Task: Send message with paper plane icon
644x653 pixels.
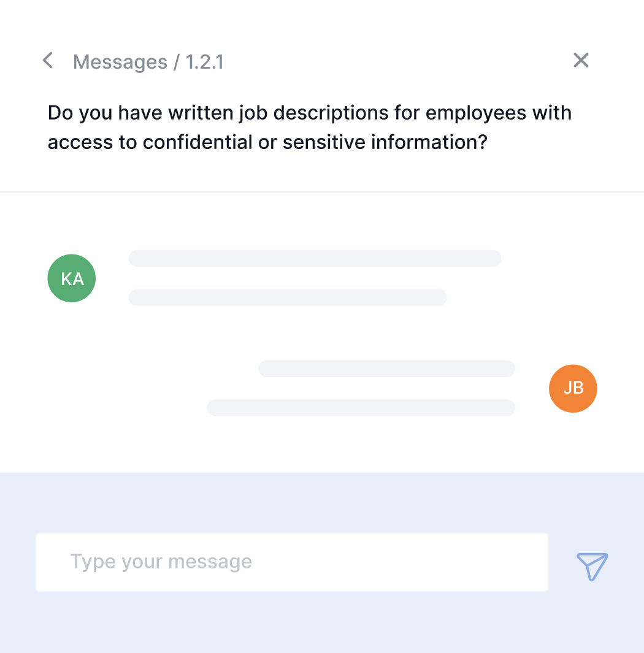Action: (x=592, y=567)
